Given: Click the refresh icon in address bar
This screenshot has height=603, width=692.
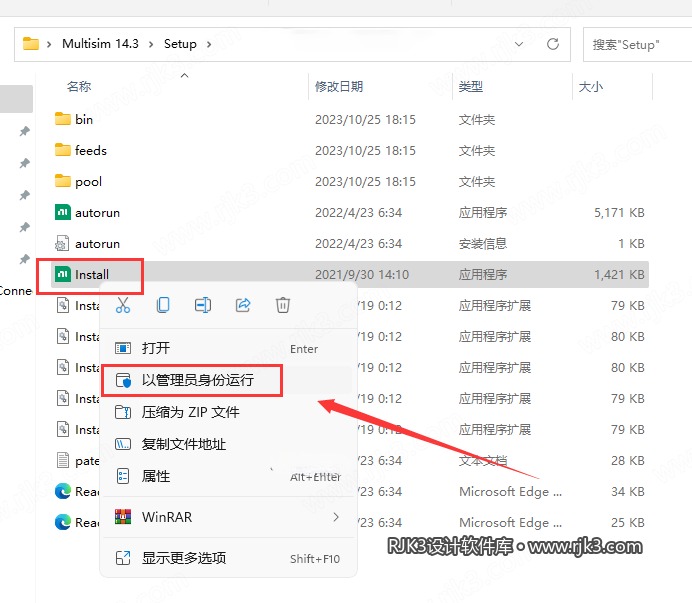Looking at the screenshot, I should tap(553, 44).
